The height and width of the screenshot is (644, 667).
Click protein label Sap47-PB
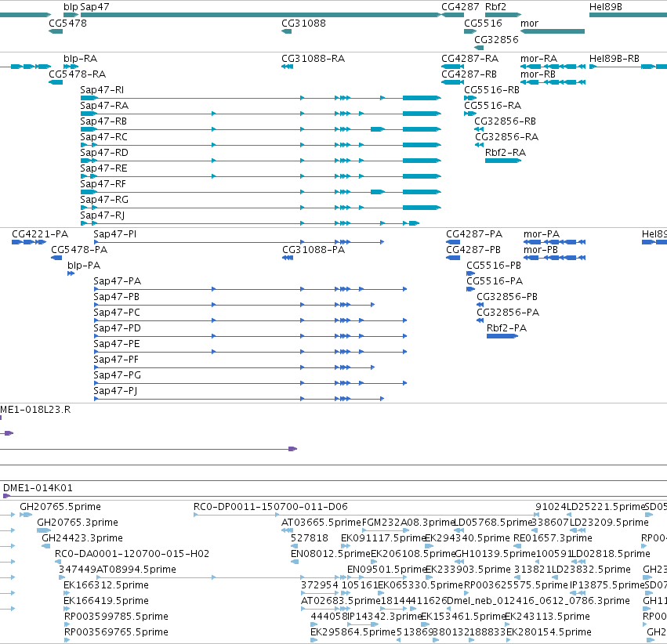(117, 297)
